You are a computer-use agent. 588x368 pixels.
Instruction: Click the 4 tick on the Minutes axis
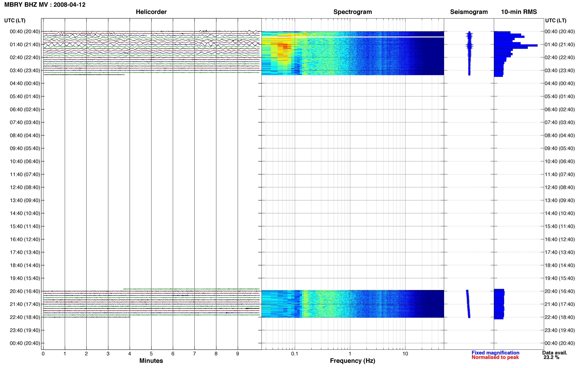(130, 354)
